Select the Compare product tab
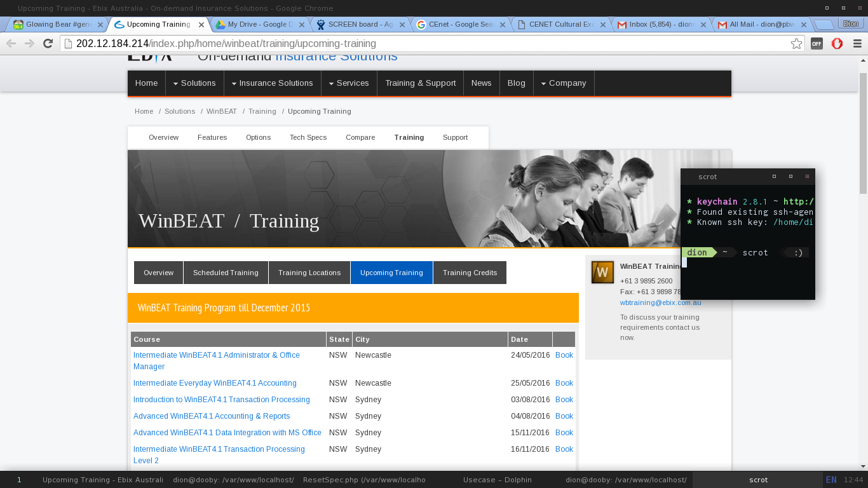 [360, 137]
